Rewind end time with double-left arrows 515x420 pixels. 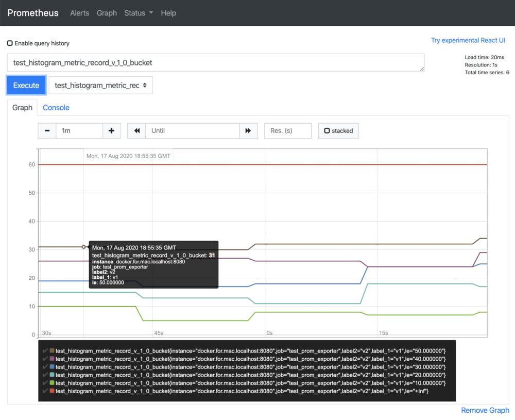pos(136,131)
